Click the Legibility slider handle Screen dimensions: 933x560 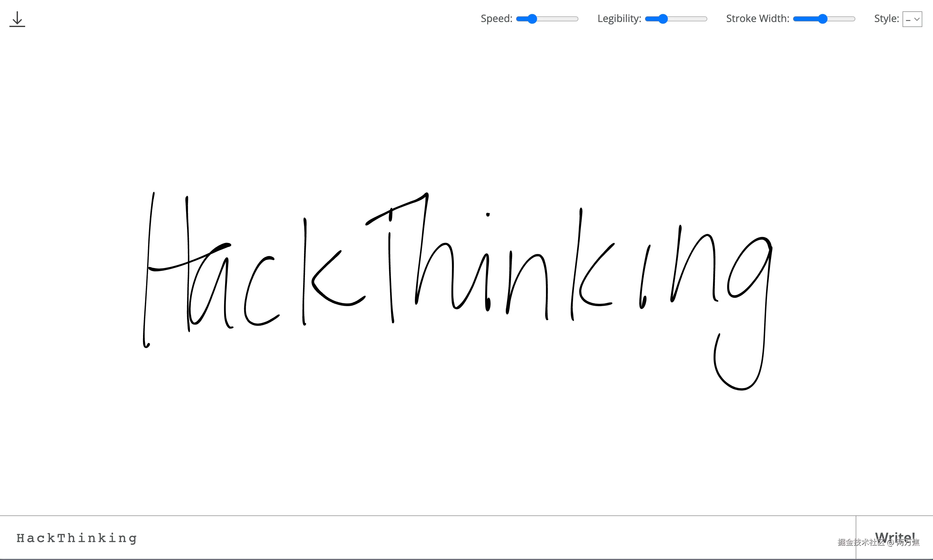663,19
